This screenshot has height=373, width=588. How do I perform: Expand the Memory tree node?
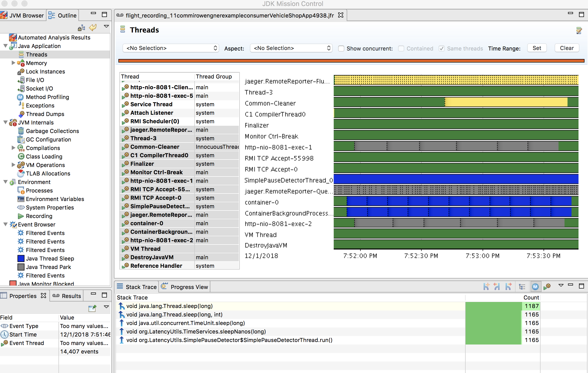coord(13,63)
